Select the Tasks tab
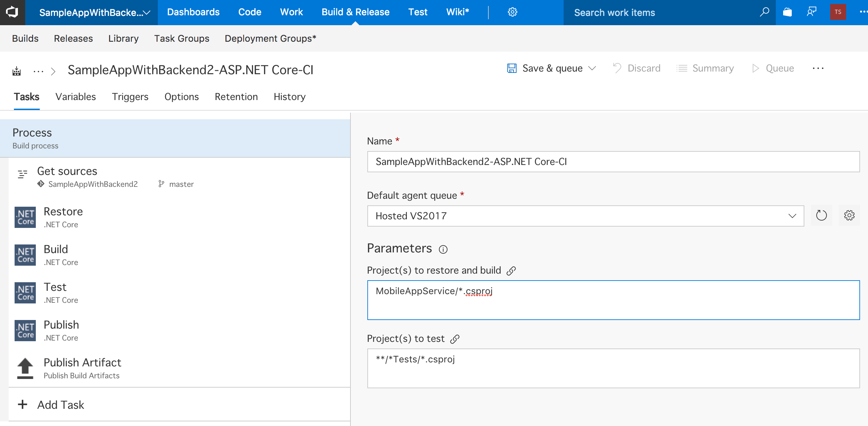Image resolution: width=868 pixels, height=426 pixels. pos(27,97)
